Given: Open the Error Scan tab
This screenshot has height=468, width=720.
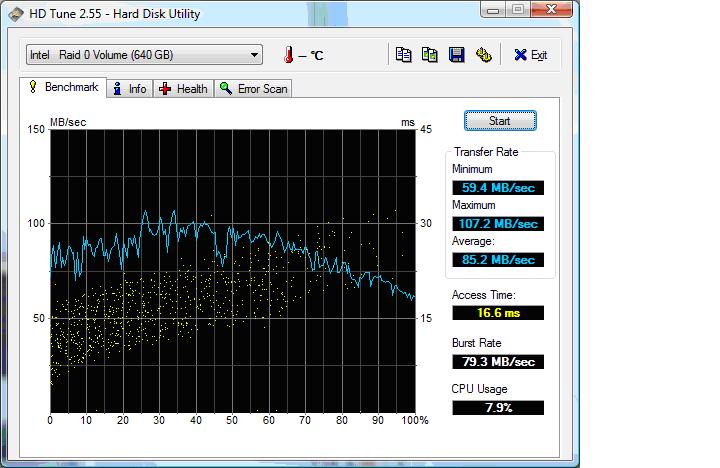Looking at the screenshot, I should click(x=253, y=89).
